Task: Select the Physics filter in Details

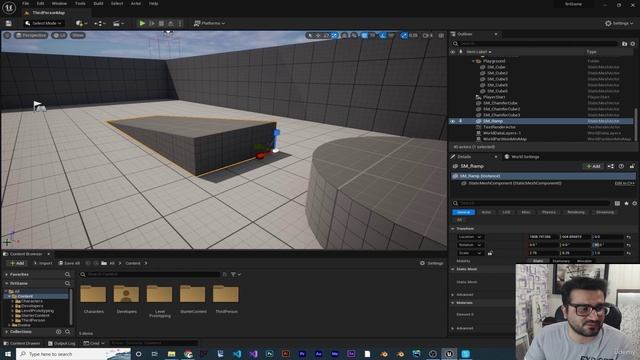Action: [549, 212]
